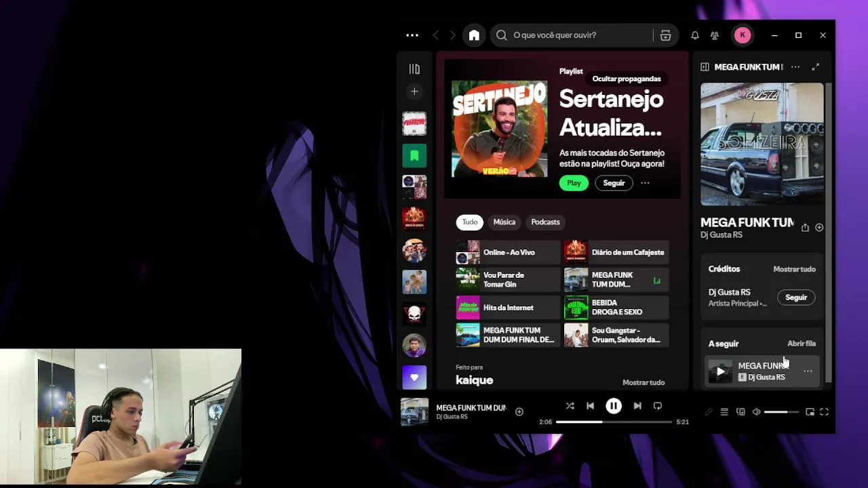Open the Liked Songs purple heart sidebar item

pyautogui.click(x=414, y=378)
